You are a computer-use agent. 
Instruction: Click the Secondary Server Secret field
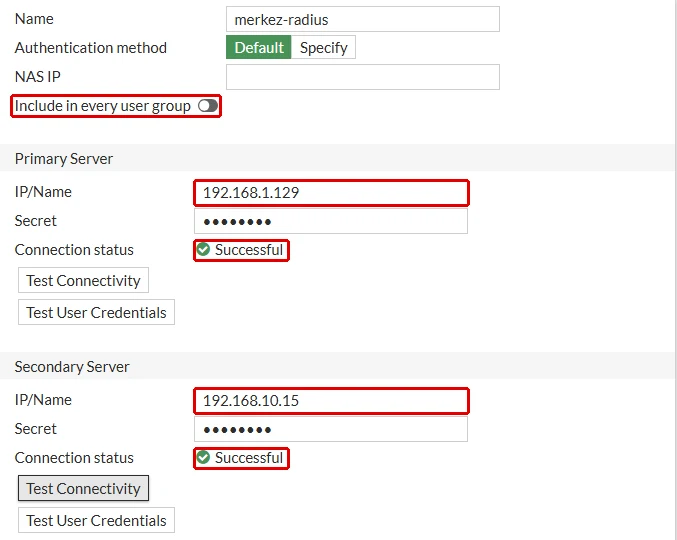point(331,429)
